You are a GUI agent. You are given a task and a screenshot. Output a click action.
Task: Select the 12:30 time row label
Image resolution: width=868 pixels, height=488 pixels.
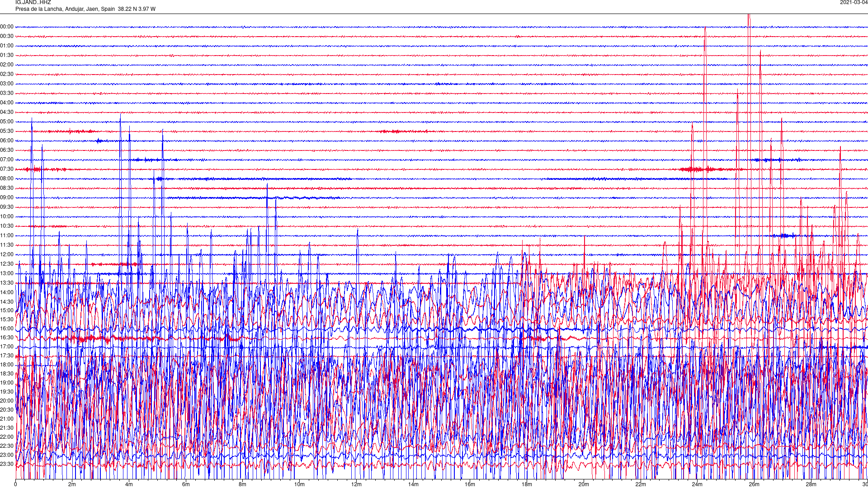tap(7, 264)
